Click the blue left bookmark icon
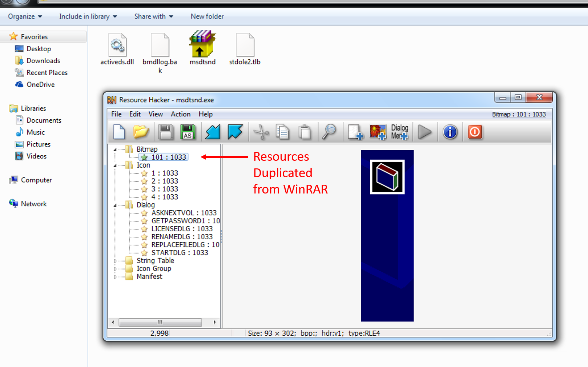588x367 pixels. 213,132
